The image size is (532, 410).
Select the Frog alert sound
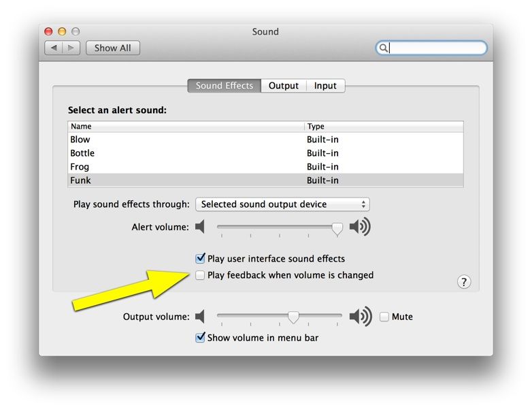pyautogui.click(x=80, y=167)
